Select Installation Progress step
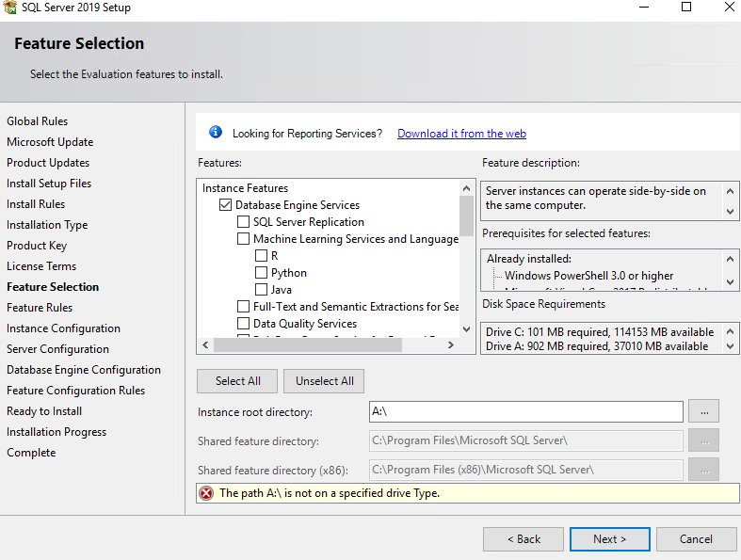741x560 pixels. pyautogui.click(x=56, y=432)
